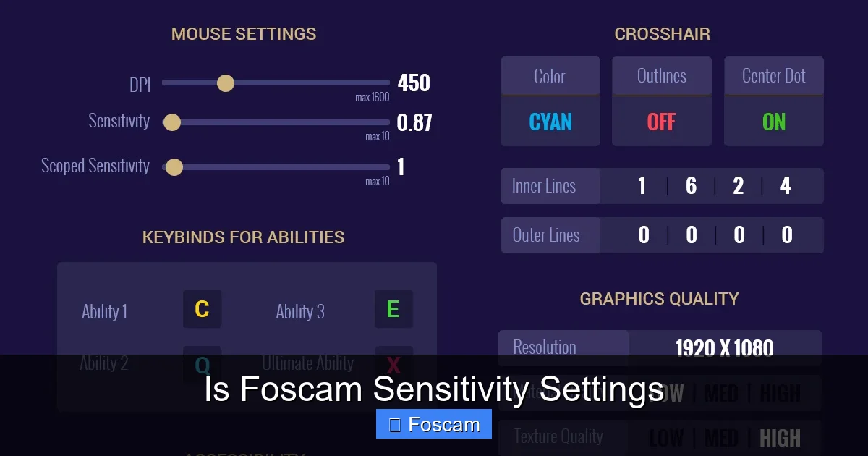Click the Resolution setting row

563,347
